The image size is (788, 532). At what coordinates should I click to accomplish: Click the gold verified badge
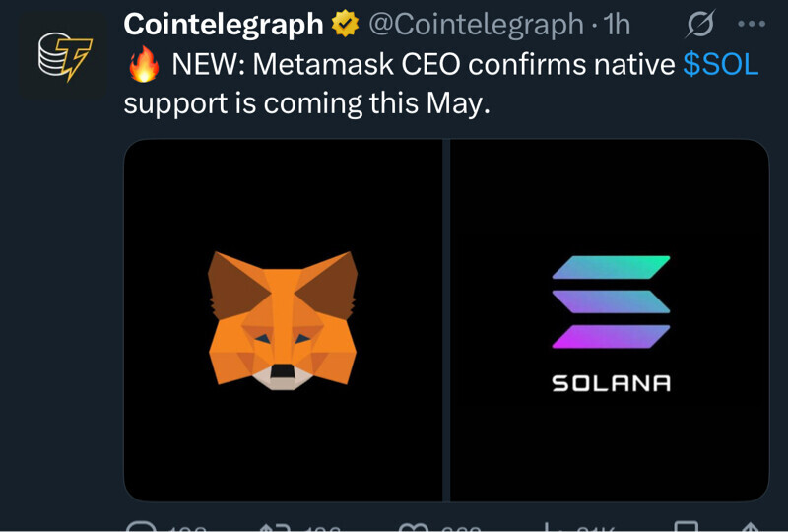pos(345,24)
